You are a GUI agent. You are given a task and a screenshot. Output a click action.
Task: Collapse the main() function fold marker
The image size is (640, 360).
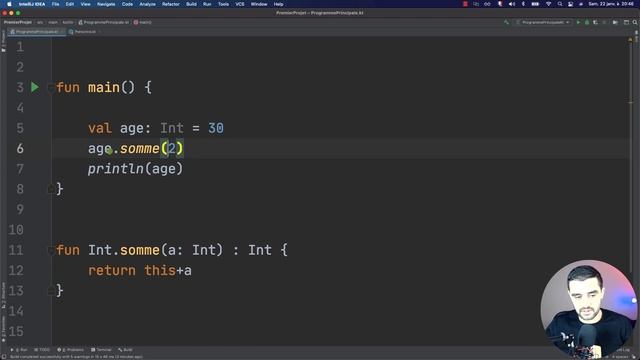click(51, 87)
